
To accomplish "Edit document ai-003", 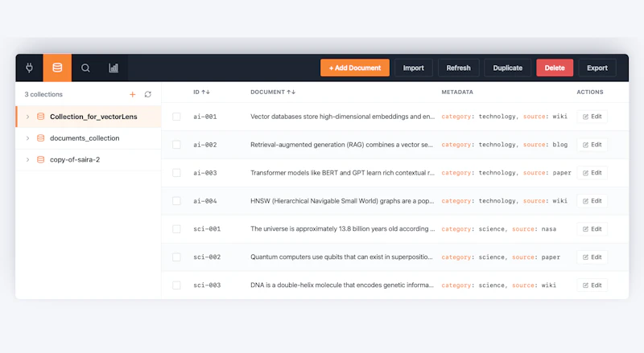I will tap(592, 173).
